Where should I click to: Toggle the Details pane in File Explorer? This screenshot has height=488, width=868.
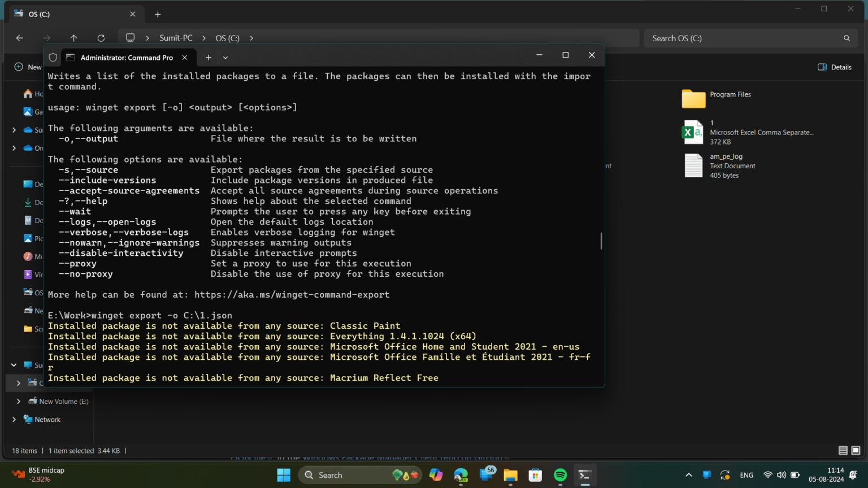click(x=835, y=67)
